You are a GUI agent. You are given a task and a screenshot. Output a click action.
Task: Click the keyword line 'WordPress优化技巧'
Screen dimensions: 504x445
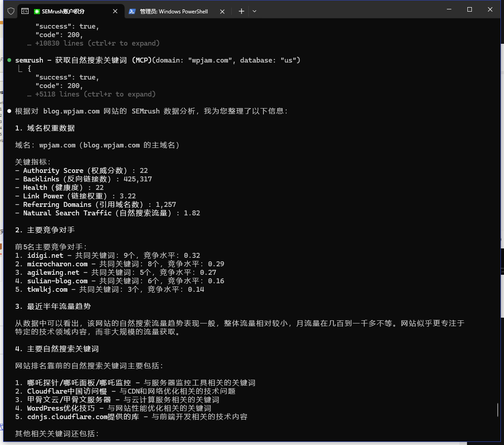click(x=113, y=408)
